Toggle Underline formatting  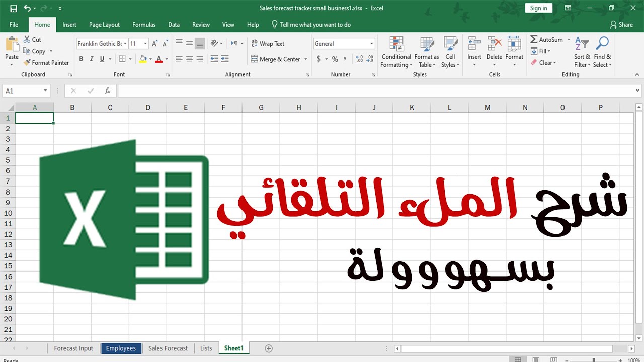(x=102, y=59)
